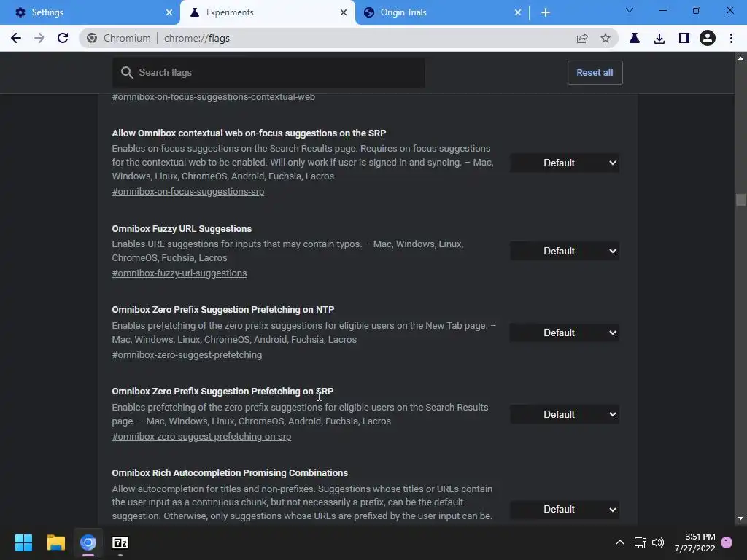
Task: Click the scrollbar up arrow
Action: (740, 58)
